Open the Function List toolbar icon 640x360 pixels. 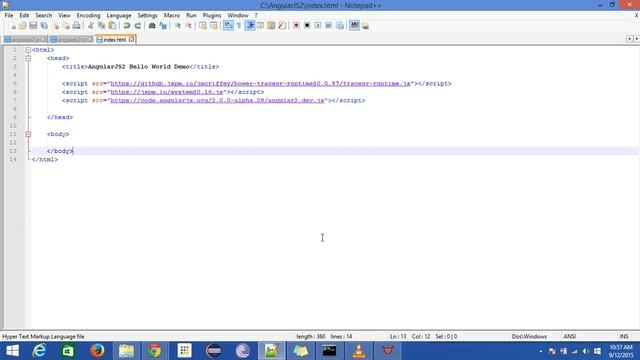282,26
